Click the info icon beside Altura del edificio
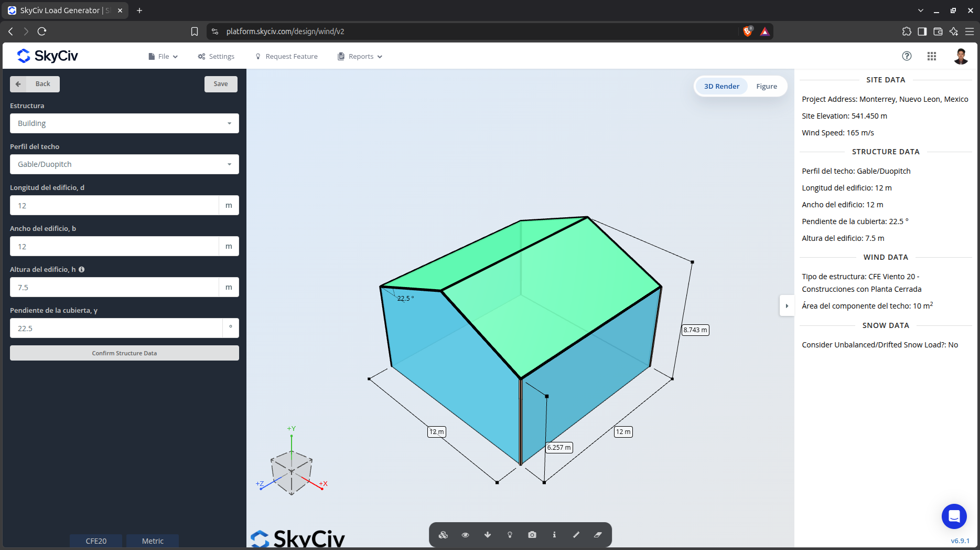This screenshot has height=550, width=980. tap(82, 269)
